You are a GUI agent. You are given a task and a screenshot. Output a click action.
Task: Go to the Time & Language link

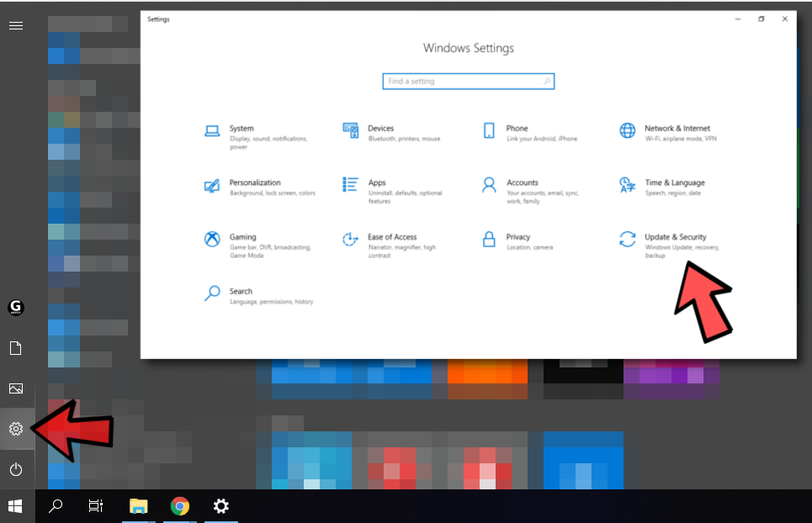675,182
